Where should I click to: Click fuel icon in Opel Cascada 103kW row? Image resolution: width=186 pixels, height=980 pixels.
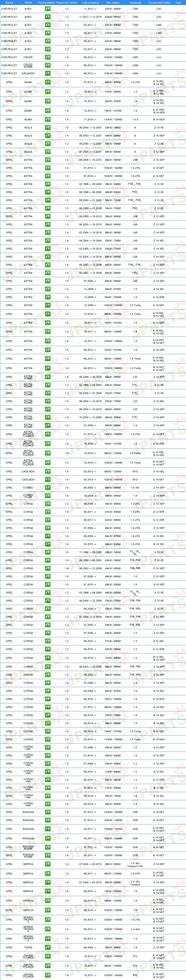48,479
